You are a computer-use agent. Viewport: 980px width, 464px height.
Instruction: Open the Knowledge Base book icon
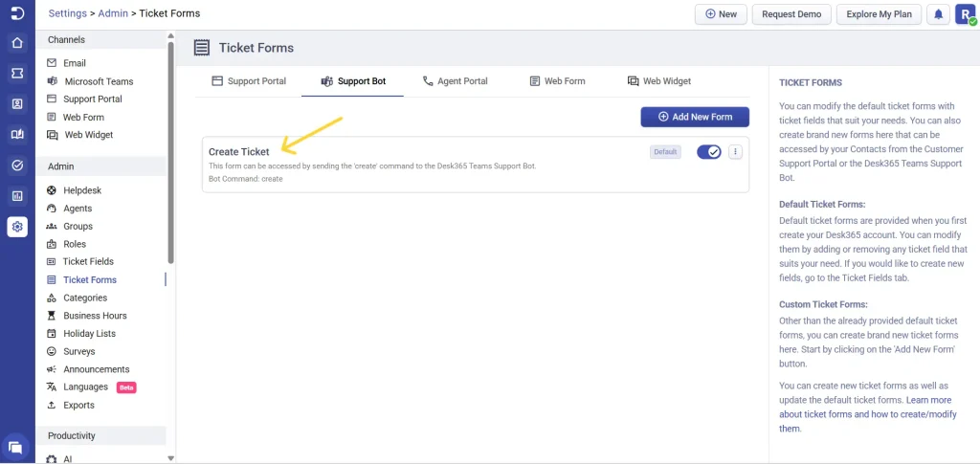[17, 135]
